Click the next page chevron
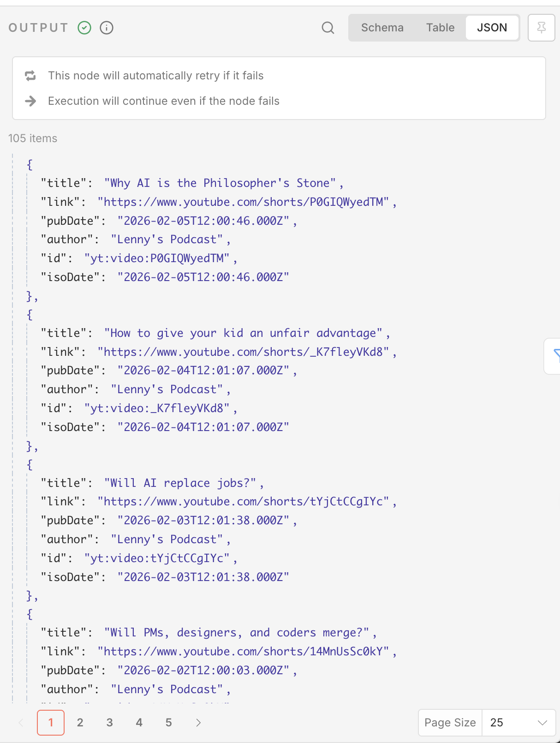This screenshot has height=743, width=560. [x=198, y=723]
